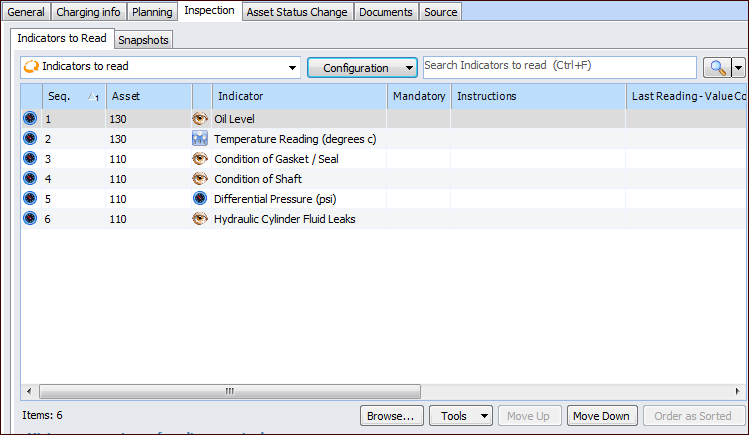Go to the Documents tab
This screenshot has height=435, width=749.
point(385,12)
